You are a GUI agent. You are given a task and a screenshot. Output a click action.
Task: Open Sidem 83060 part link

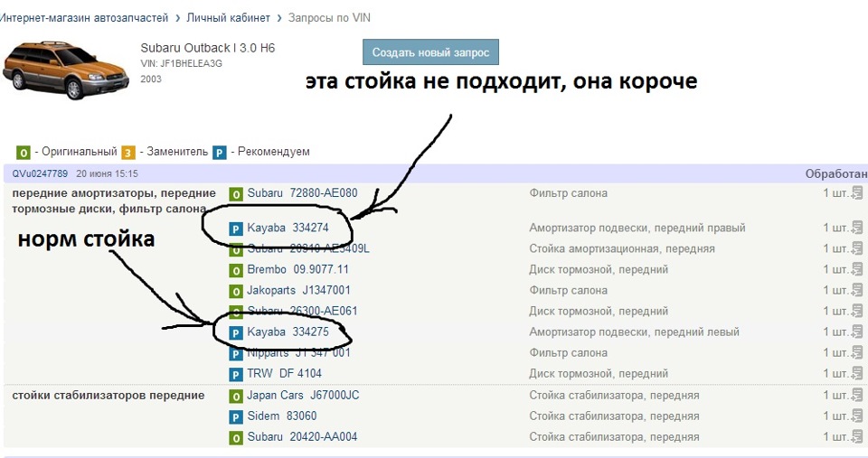point(282,416)
